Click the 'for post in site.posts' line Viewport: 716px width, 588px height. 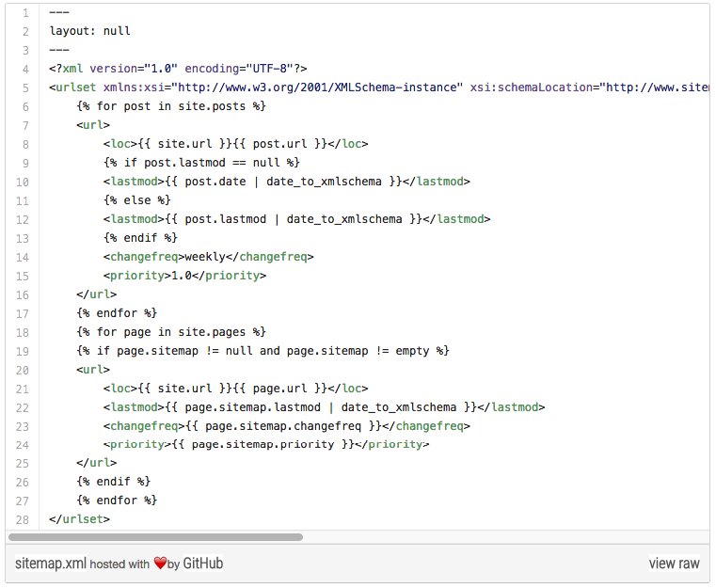click(x=171, y=105)
